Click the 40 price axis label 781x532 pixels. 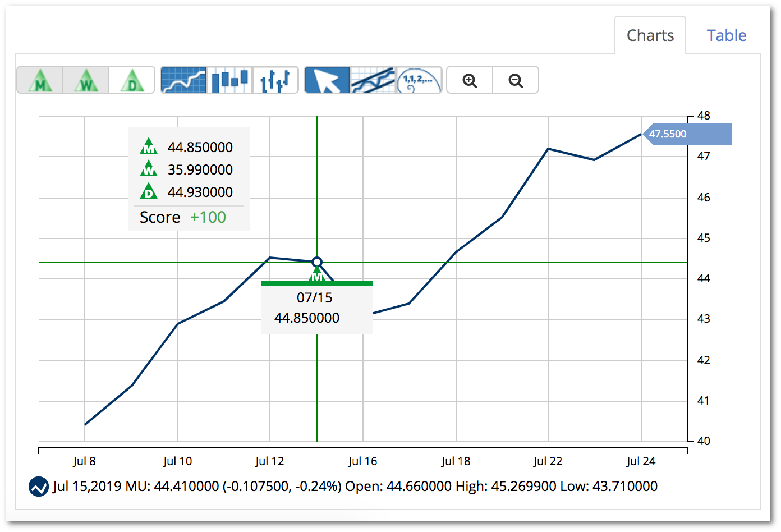click(704, 441)
